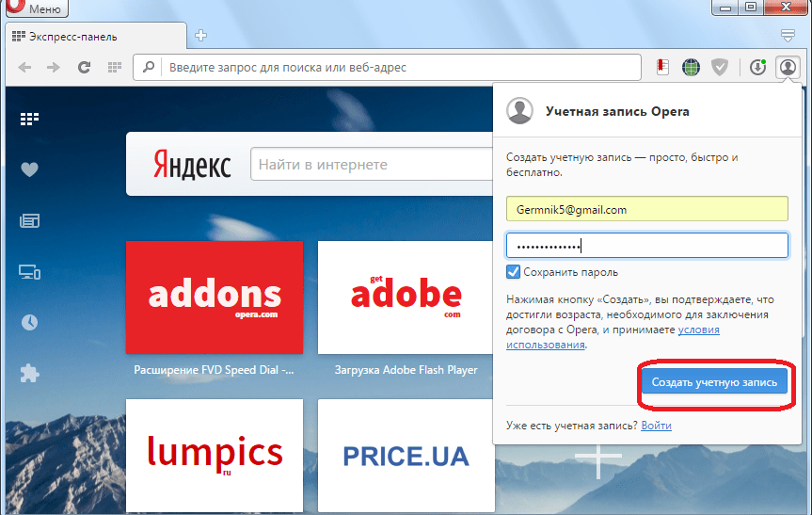Open bookmarks heart icon in sidebar
Viewport: 812px width, 515px height.
click(x=29, y=169)
